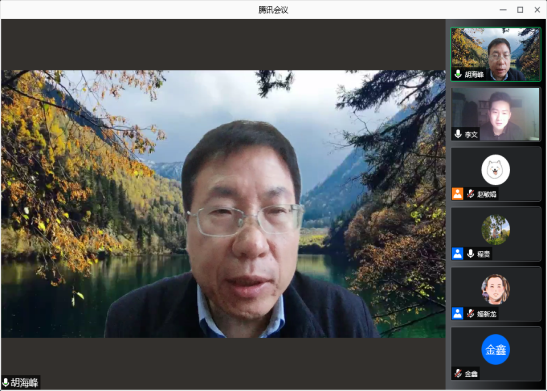The width and height of the screenshot is (547, 391).
Task: Click muted microphone icon under dog avatar
Action: pyautogui.click(x=471, y=194)
